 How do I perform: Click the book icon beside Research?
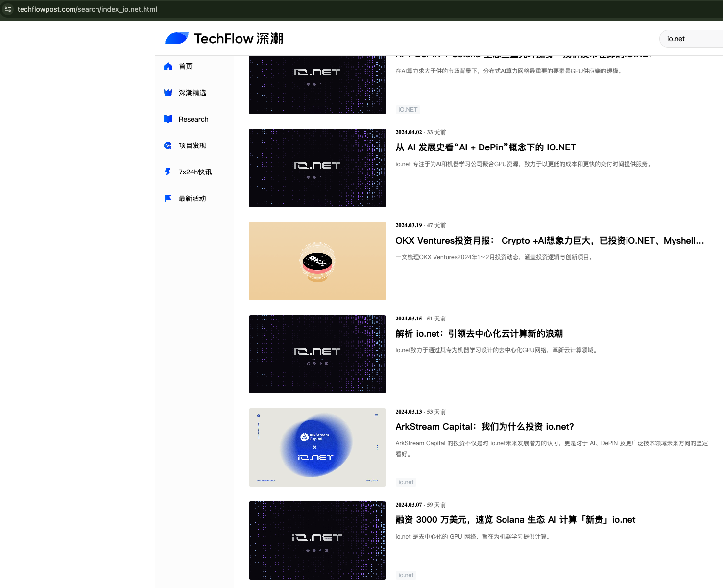[168, 119]
